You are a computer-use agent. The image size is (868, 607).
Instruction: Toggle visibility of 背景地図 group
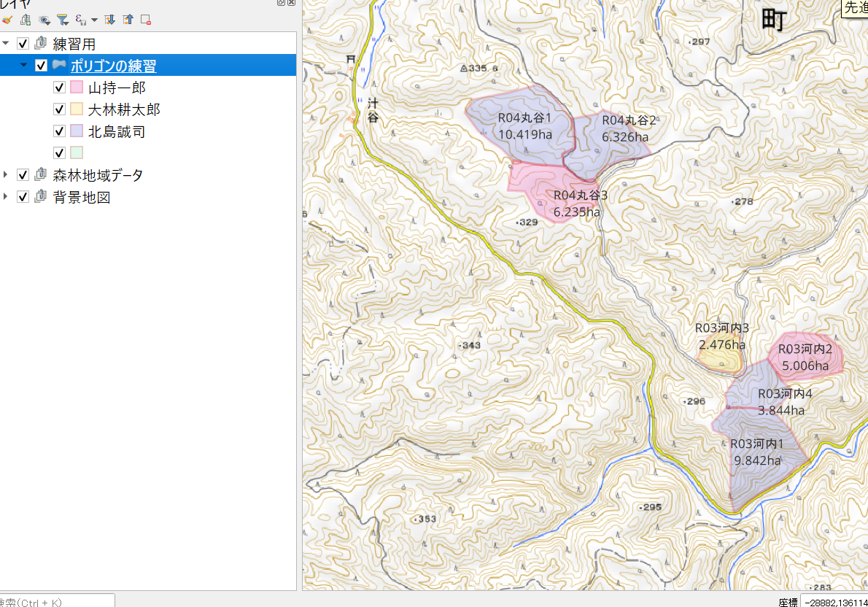point(23,196)
